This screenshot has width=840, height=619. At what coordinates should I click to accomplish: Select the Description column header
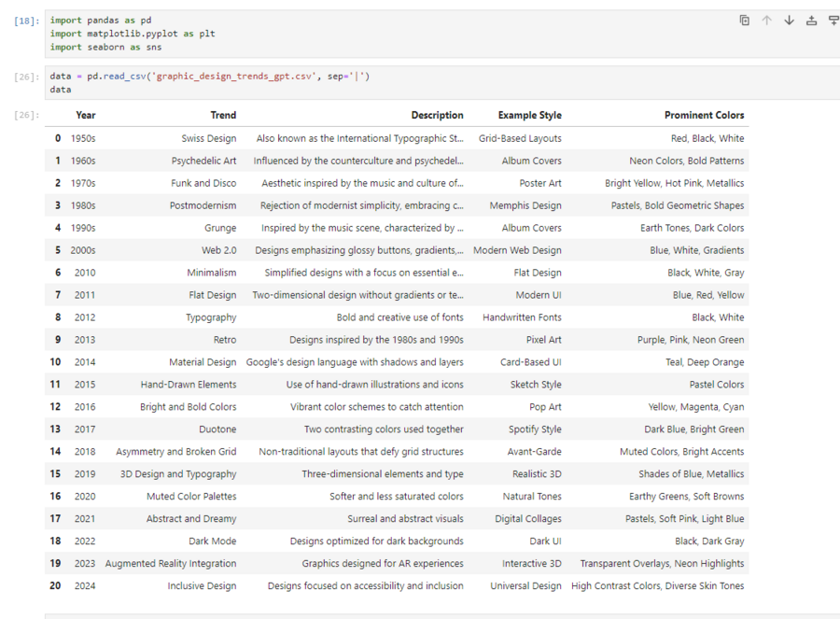click(437, 116)
